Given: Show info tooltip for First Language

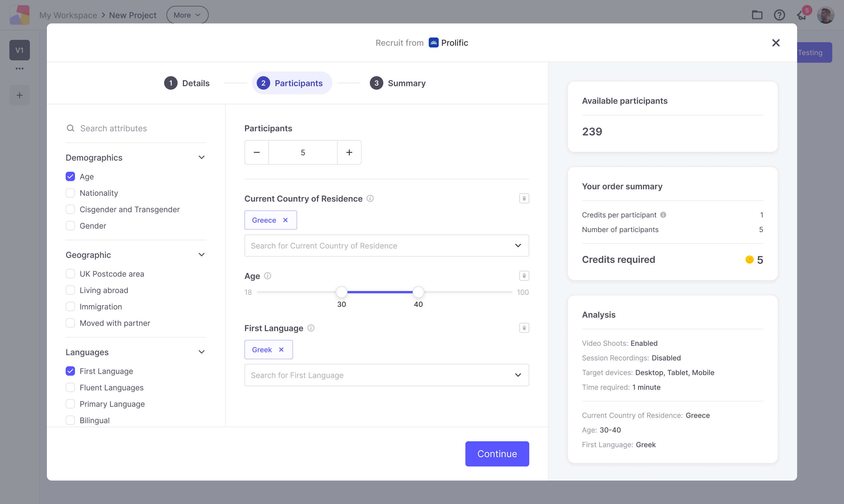Looking at the screenshot, I should point(310,328).
